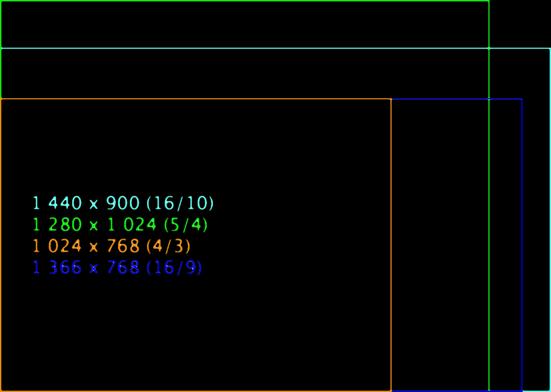Click the orange "1 024 x 768 (4/3)" label
Viewport: 551px width, 392px height.
coord(111,246)
